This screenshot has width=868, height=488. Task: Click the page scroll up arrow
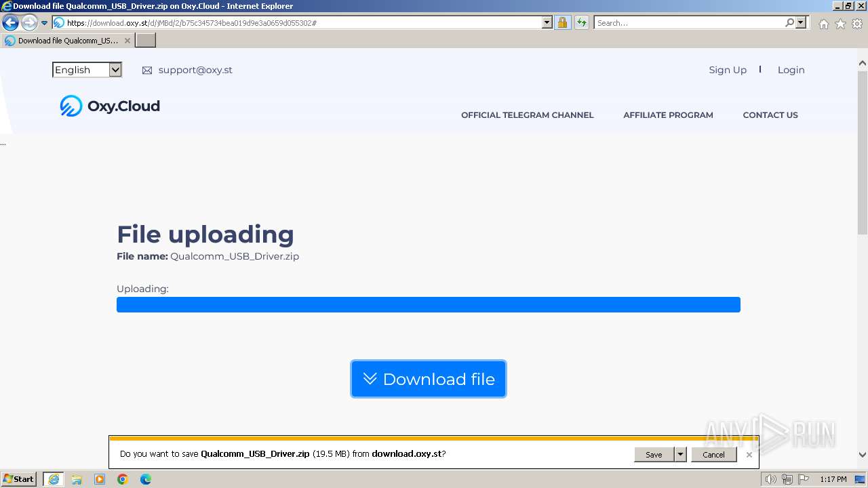pyautogui.click(x=862, y=64)
